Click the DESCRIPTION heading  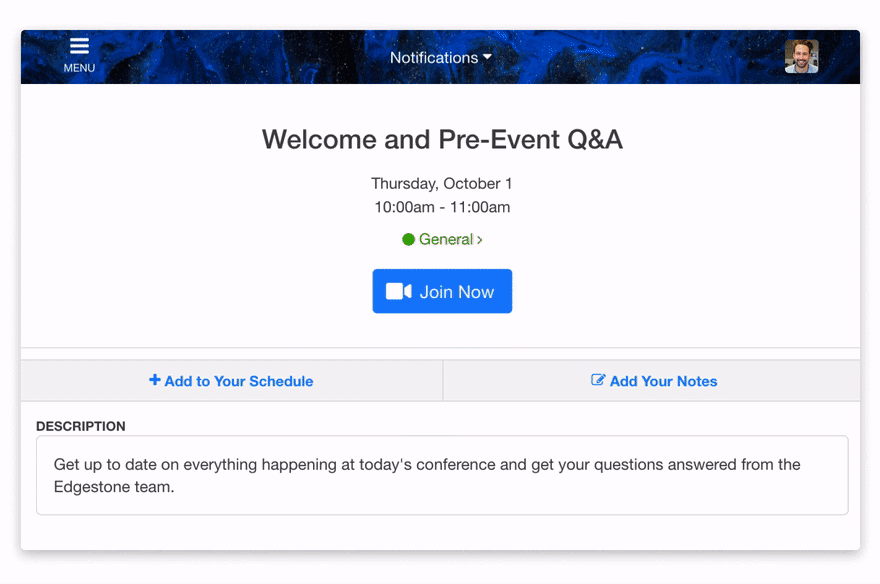(x=81, y=426)
